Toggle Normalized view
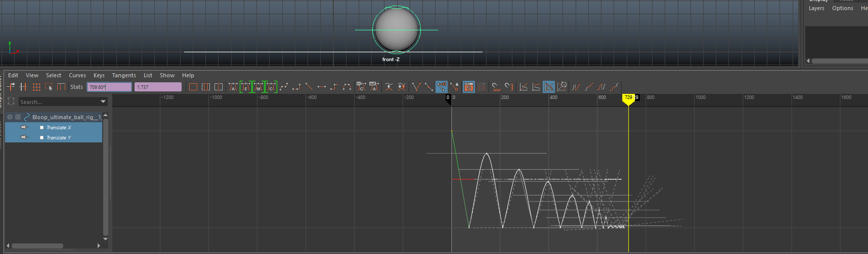This screenshot has height=254, width=868. pyautogui.click(x=549, y=87)
